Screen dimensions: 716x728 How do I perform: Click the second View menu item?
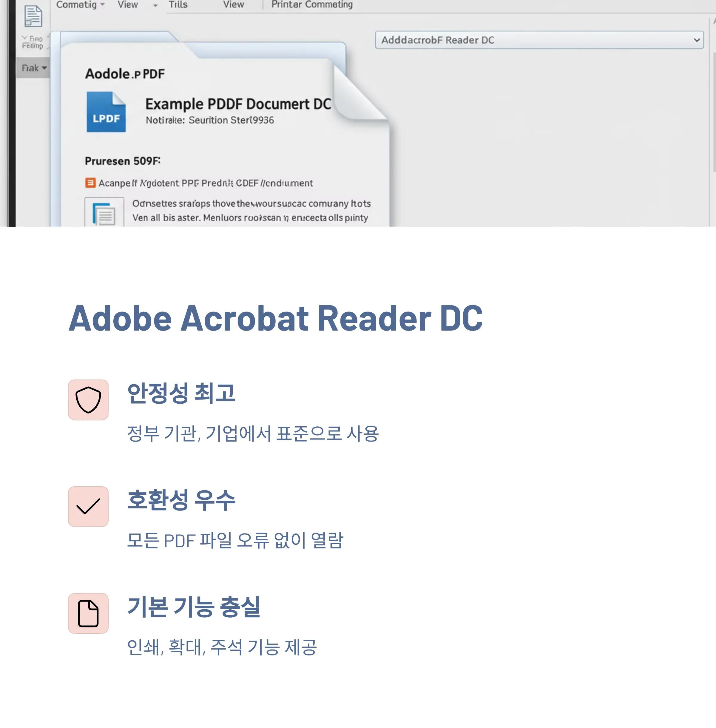(x=234, y=4)
